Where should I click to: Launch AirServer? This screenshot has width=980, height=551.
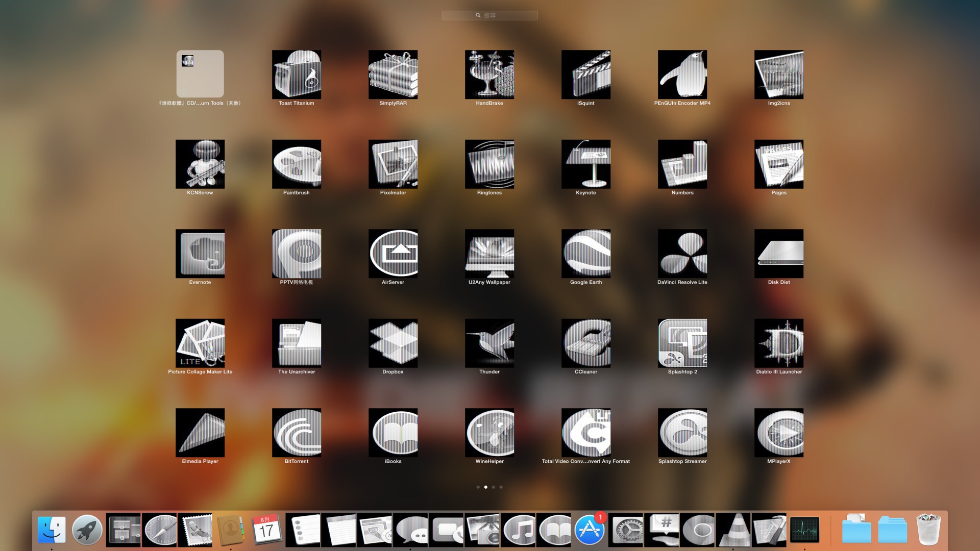pos(393,254)
